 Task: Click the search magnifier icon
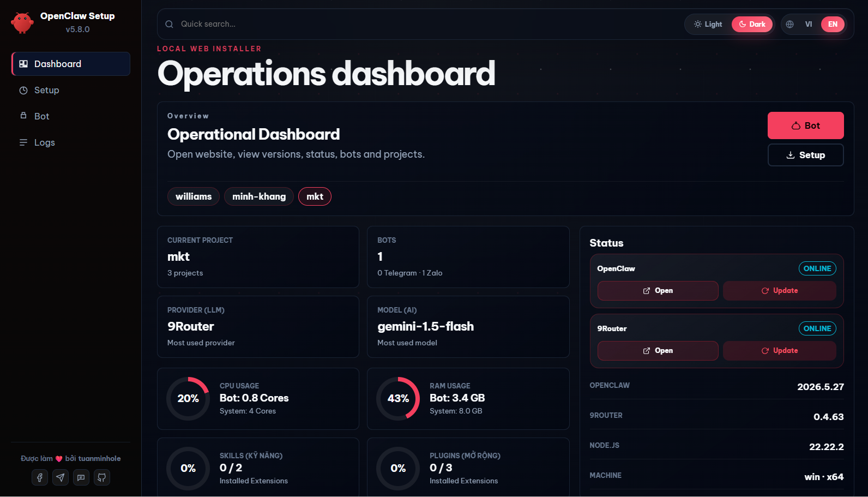point(170,24)
